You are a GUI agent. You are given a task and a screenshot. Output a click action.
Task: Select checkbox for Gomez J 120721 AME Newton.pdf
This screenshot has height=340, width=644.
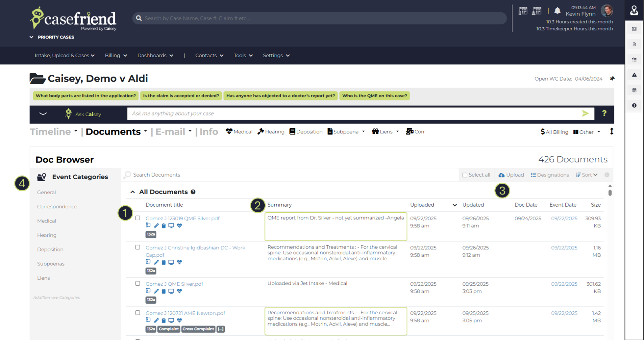pyautogui.click(x=138, y=313)
